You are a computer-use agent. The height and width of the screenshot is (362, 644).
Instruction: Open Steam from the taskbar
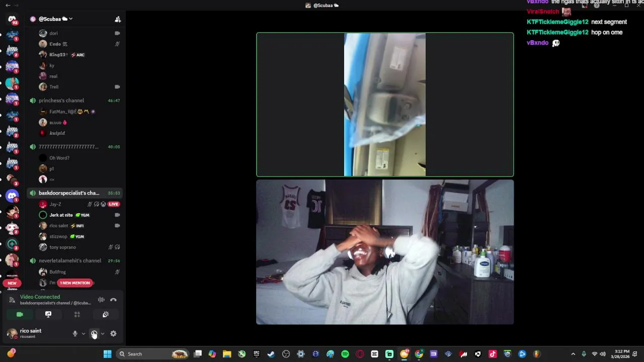[x=271, y=354]
